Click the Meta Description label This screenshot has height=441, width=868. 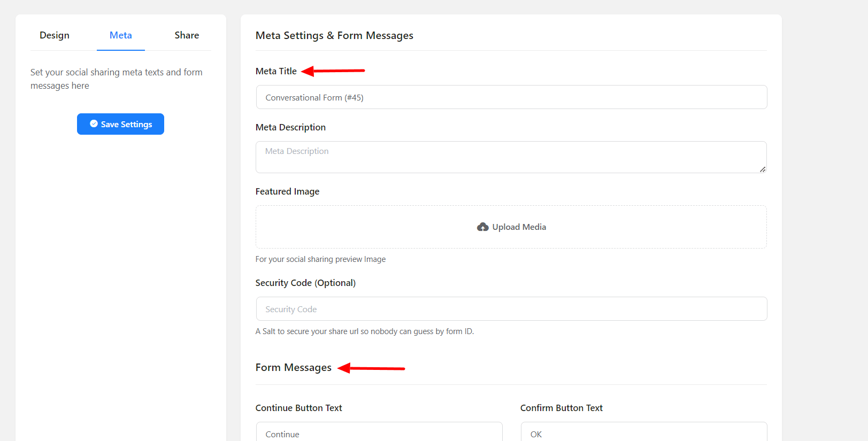click(290, 127)
